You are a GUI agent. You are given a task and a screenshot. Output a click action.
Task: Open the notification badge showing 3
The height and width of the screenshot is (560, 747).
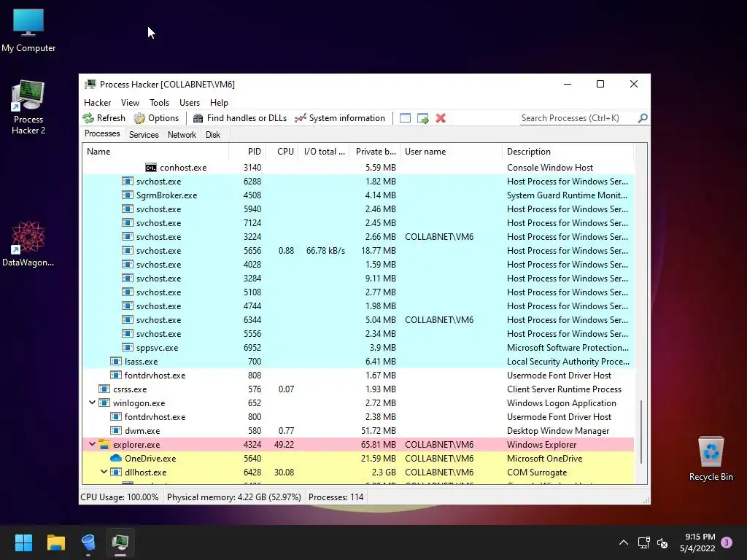[727, 542]
